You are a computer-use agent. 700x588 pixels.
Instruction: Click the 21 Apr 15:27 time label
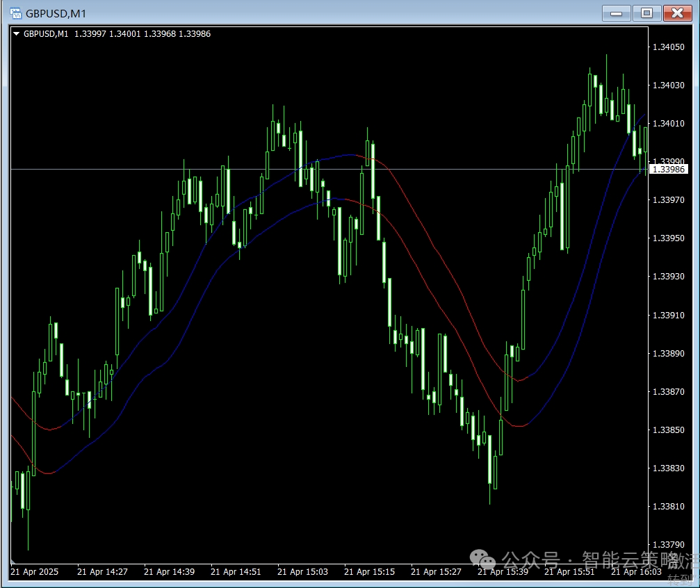436,572
